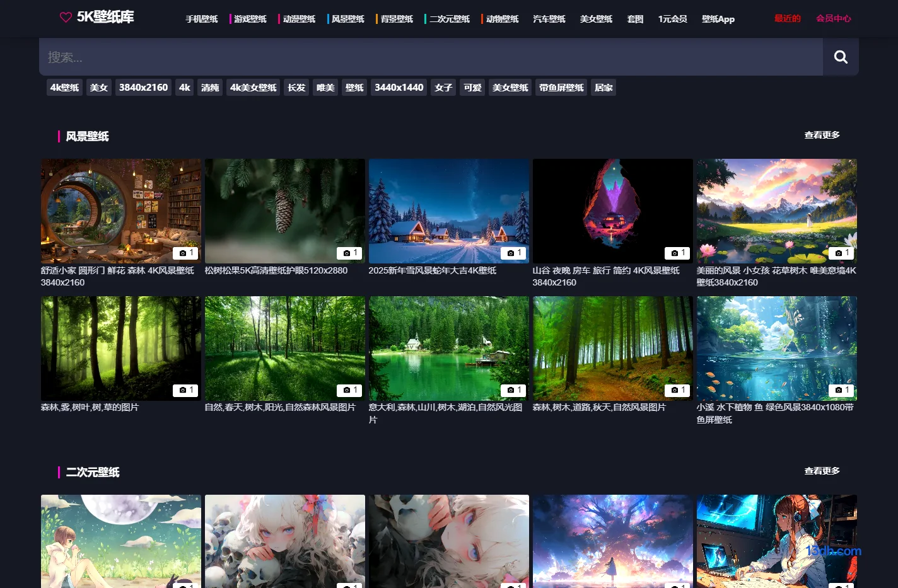This screenshot has width=898, height=588.
Task: Click the heart logo icon
Action: (x=66, y=18)
